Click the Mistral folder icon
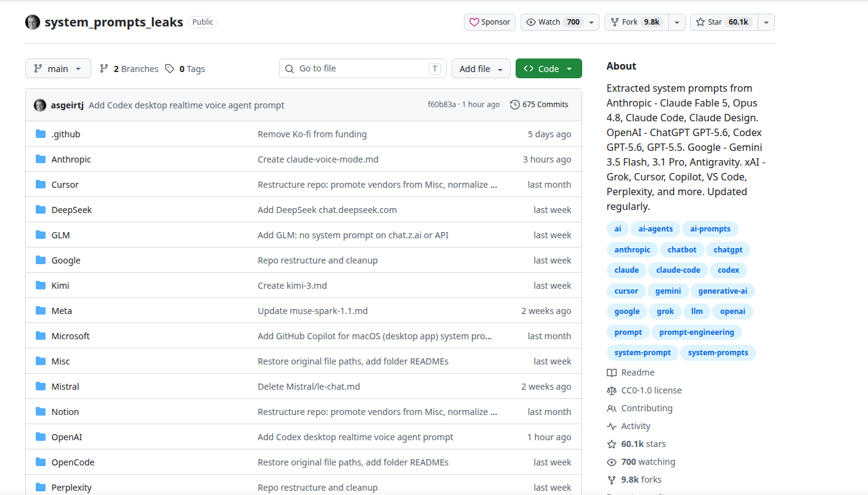 pos(41,387)
